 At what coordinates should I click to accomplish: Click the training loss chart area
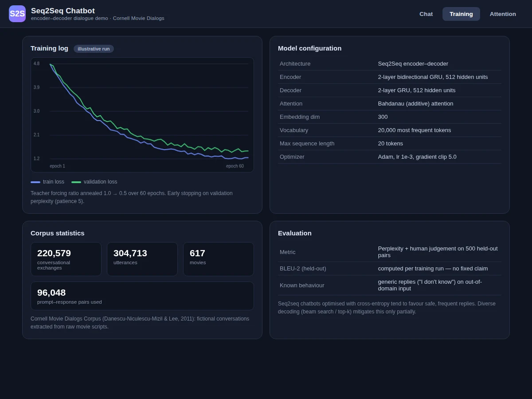click(142, 115)
